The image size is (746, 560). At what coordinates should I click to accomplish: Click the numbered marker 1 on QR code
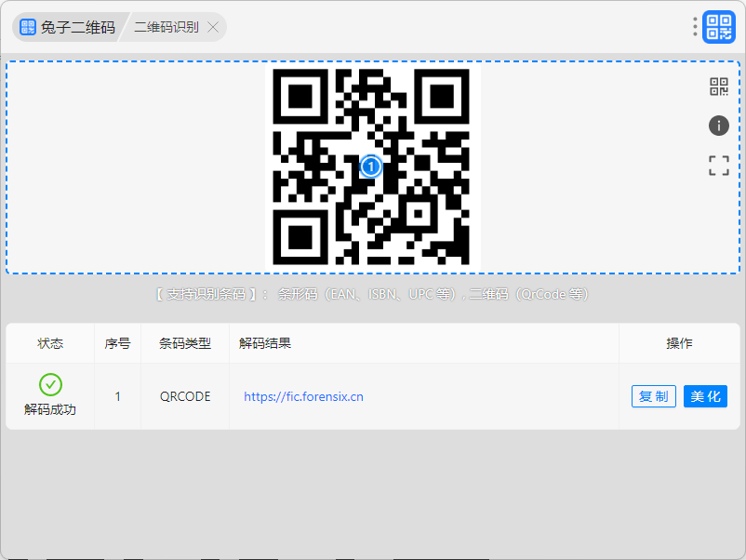(371, 167)
